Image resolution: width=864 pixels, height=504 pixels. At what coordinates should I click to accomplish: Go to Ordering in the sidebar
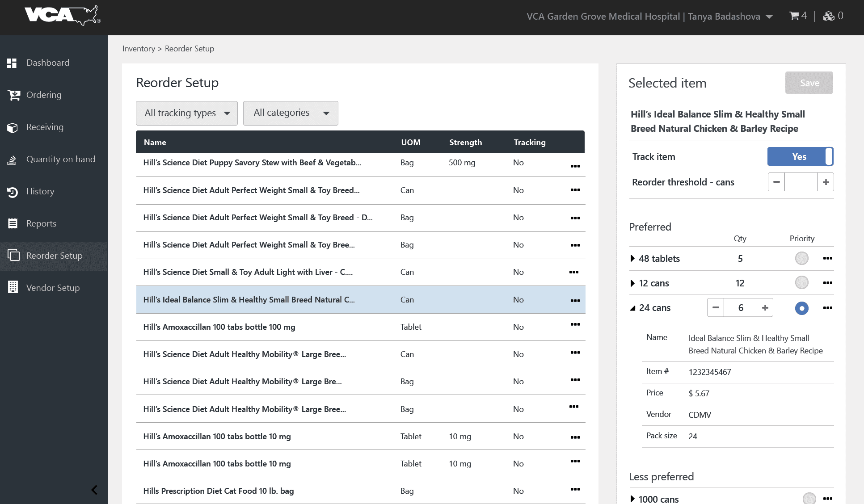(x=44, y=95)
